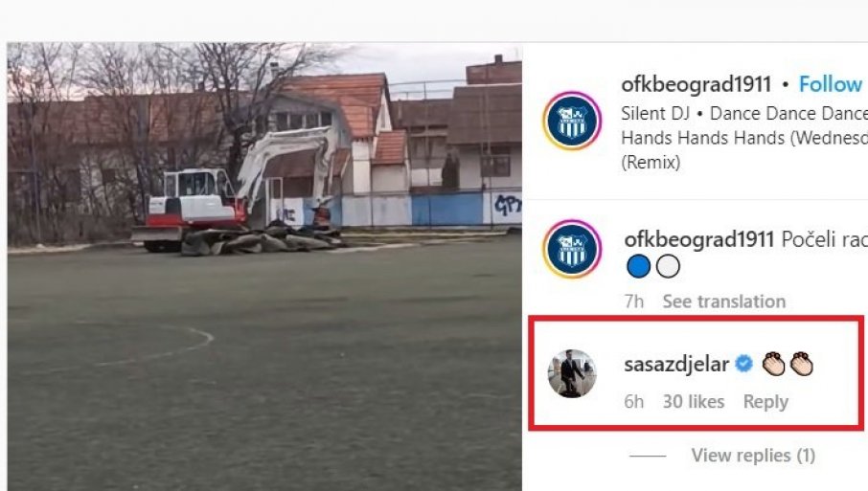Open the ofkbeograd1911 username in the caption
The image size is (868, 491).
point(698,239)
